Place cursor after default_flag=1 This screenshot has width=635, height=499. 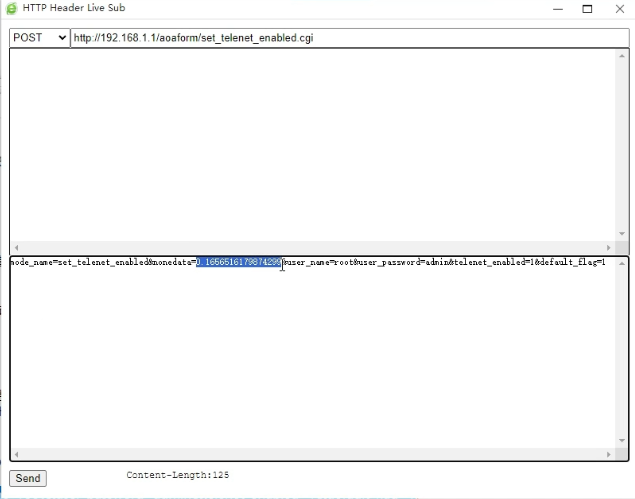(x=606, y=262)
